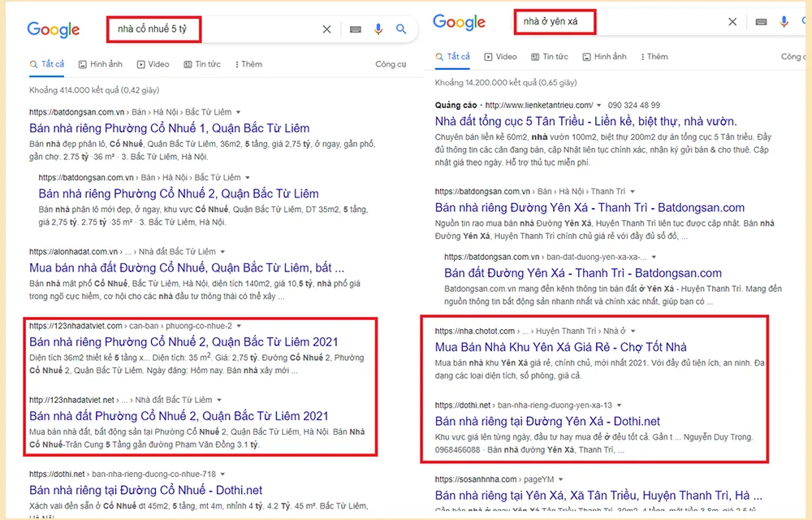The image size is (812, 520).
Task: Open 'Bán nhà riêng Đường Yên Xá - Thanh Trì'
Action: click(x=590, y=208)
